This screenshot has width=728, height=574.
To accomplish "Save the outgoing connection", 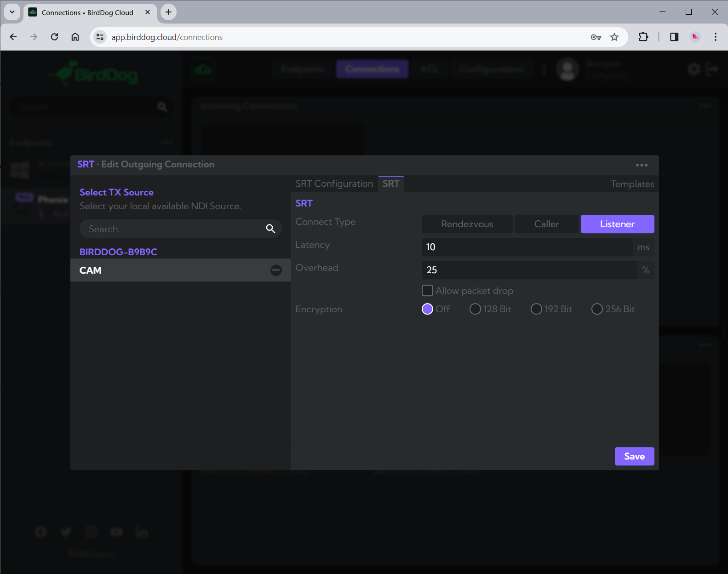I will click(634, 456).
